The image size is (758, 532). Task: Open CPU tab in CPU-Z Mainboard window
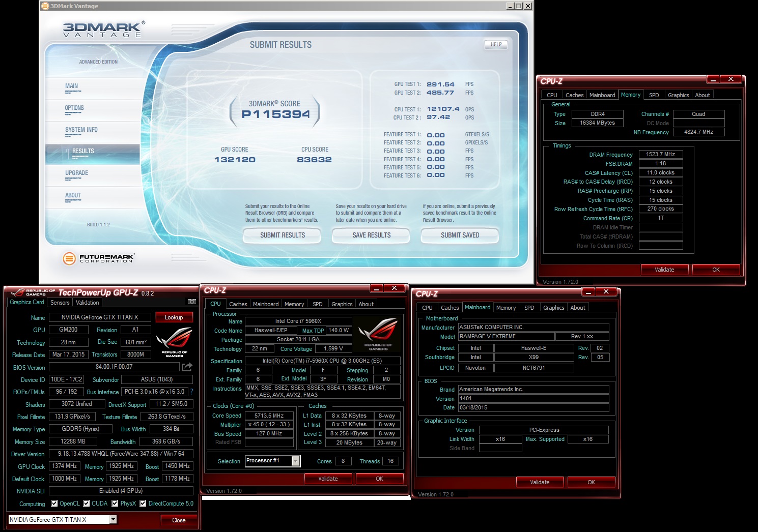(x=427, y=308)
